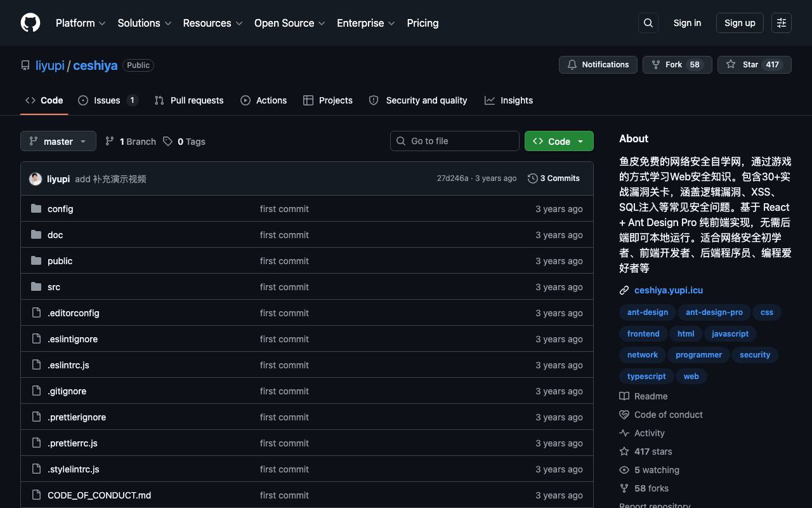Star the repository with Star button
This screenshot has height=508, width=812.
[754, 65]
